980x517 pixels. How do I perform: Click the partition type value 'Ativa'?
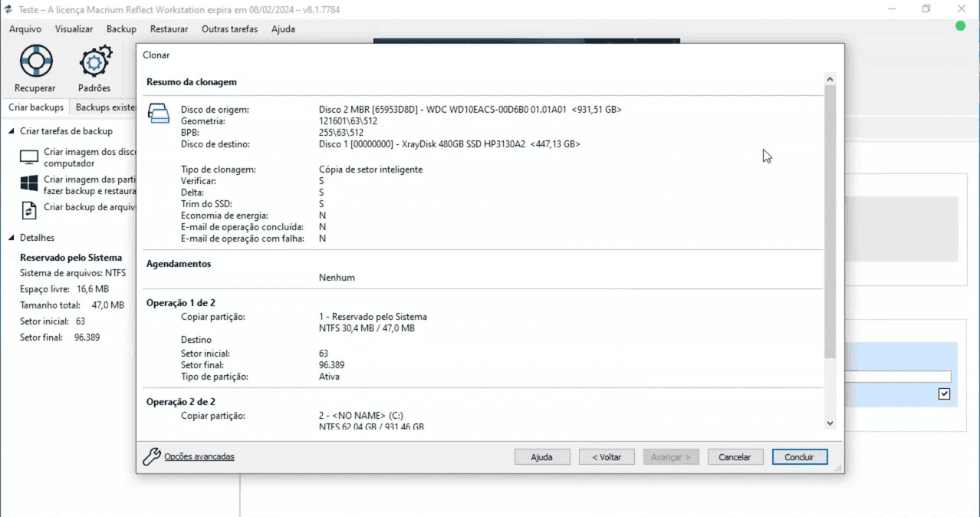pyautogui.click(x=330, y=377)
